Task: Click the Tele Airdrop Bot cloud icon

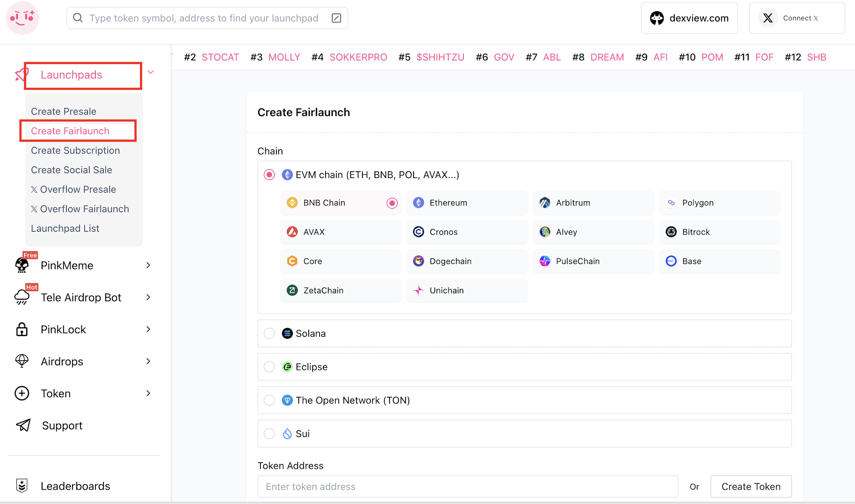Action: [x=22, y=297]
